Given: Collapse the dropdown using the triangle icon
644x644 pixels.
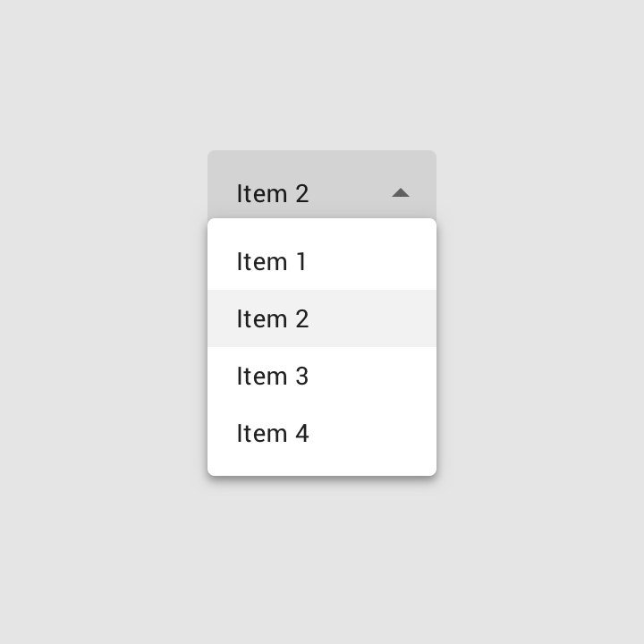Looking at the screenshot, I should point(401,192).
